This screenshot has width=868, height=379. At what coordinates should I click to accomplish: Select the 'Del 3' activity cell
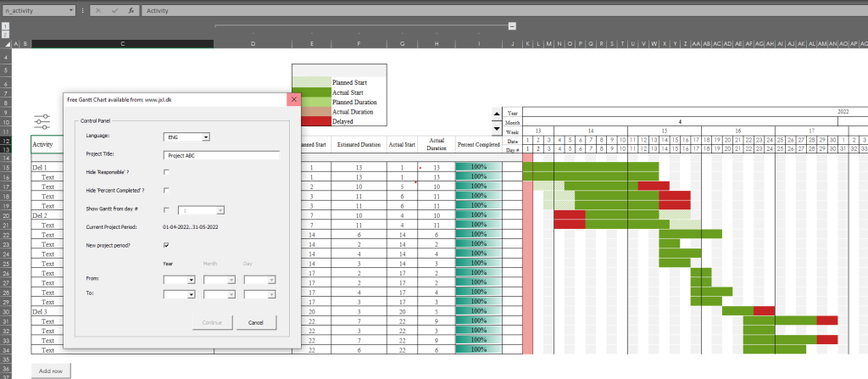pos(47,311)
